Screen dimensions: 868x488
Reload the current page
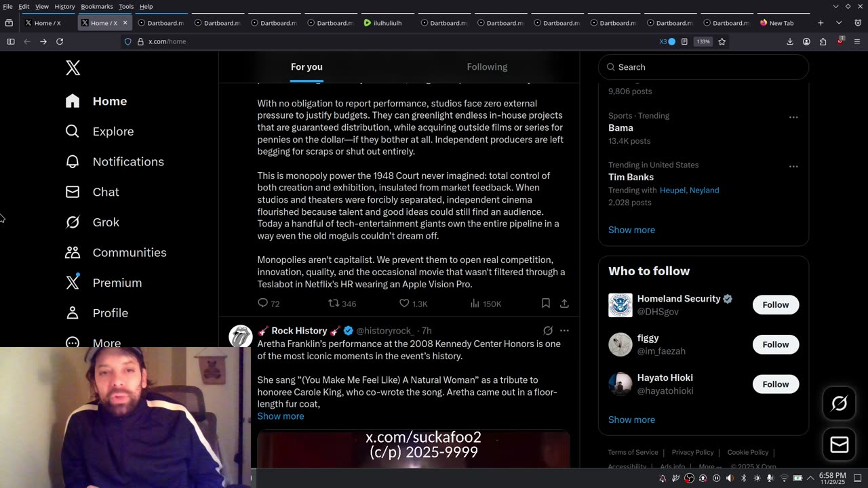click(60, 41)
